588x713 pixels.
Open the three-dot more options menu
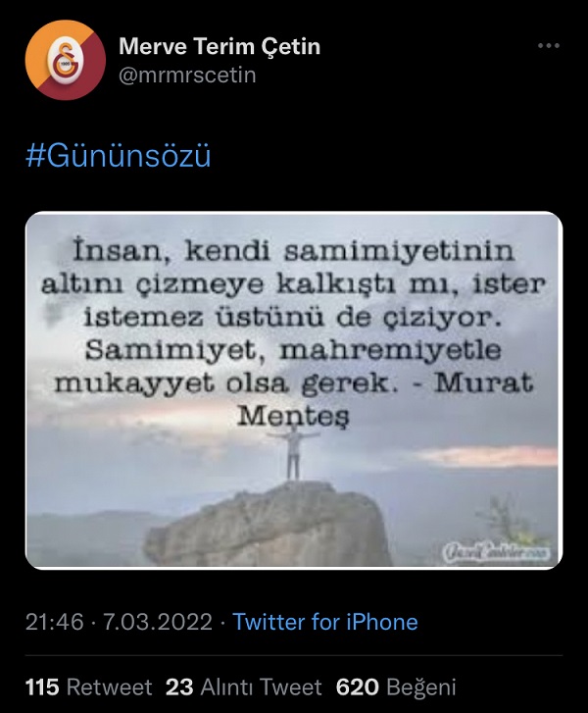pyautogui.click(x=548, y=45)
